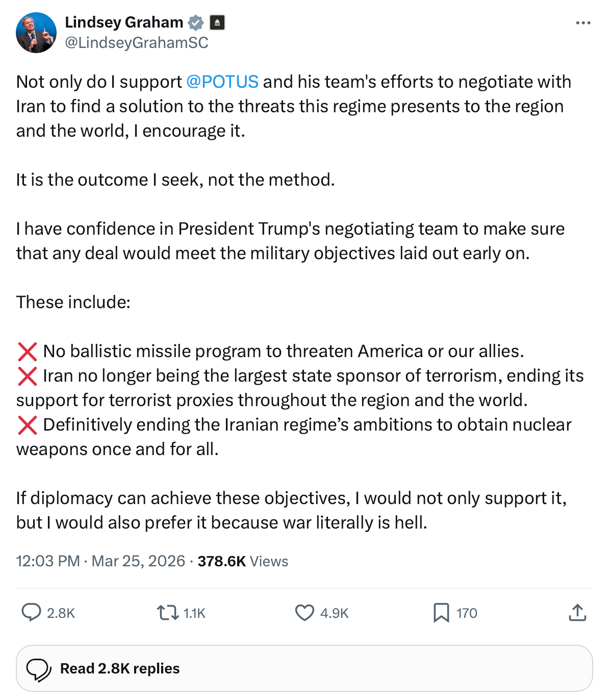Open the @LindseyGrahamSC handle link
The image size is (610, 700).
coord(137,43)
